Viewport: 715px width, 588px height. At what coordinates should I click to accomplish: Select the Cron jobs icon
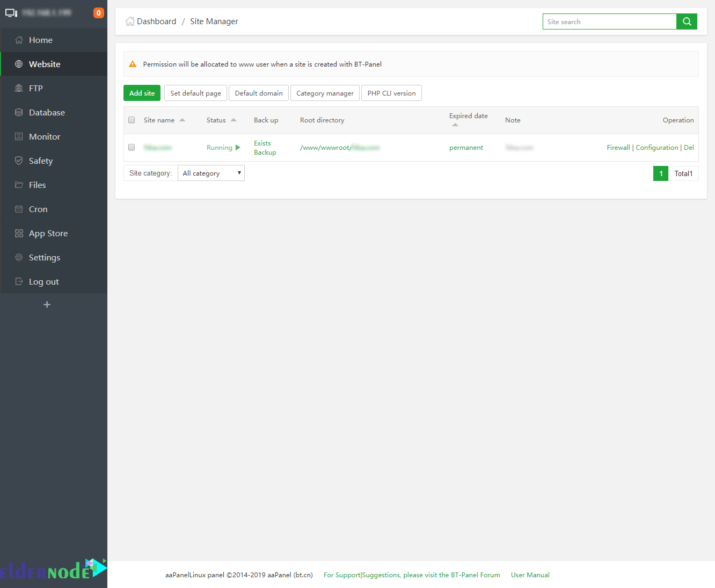tap(19, 209)
